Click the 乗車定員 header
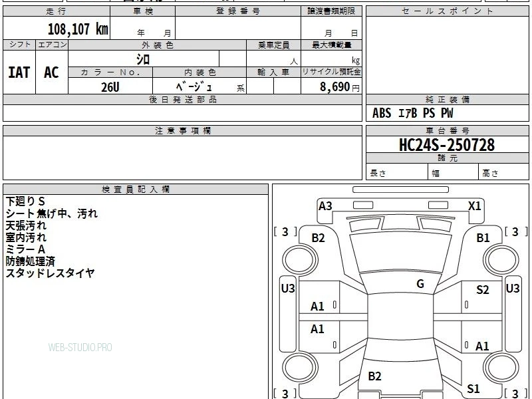 tap(273, 45)
